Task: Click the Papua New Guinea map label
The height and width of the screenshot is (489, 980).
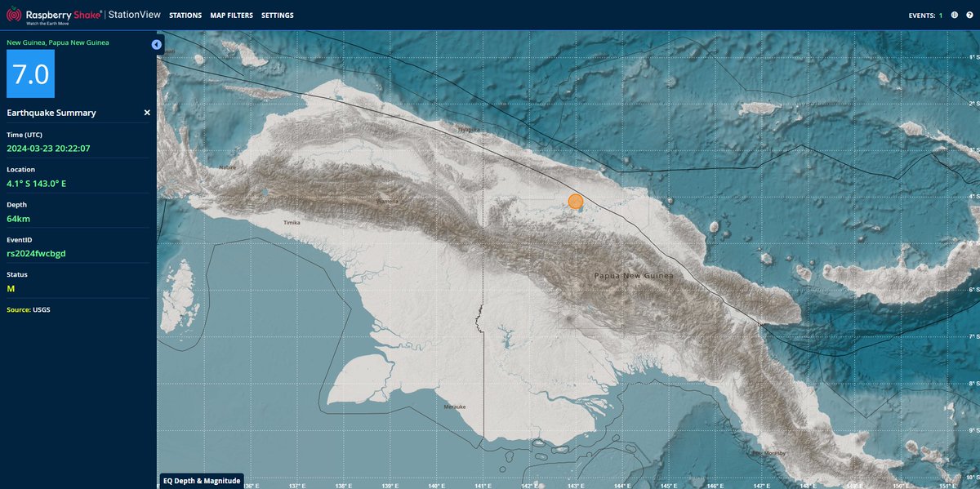Action: pos(634,277)
